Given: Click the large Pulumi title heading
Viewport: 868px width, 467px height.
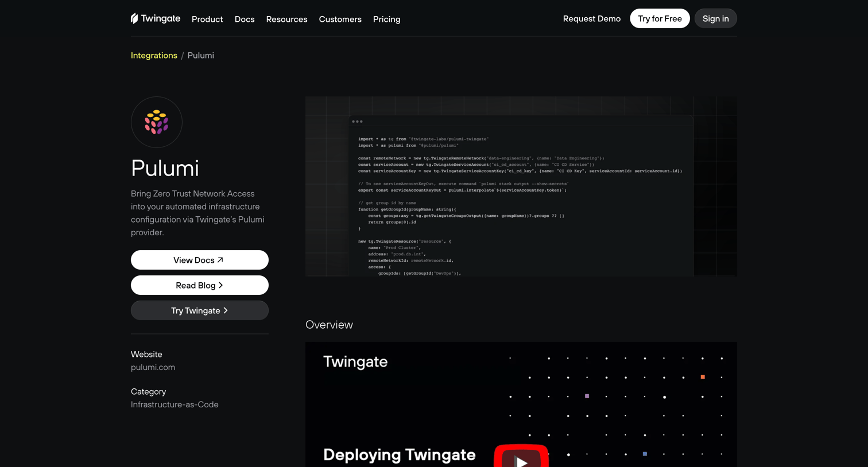Looking at the screenshot, I should 165,168.
